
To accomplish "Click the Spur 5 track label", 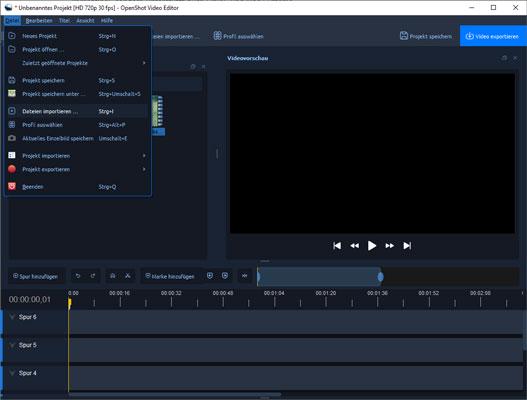I will coord(28,345).
